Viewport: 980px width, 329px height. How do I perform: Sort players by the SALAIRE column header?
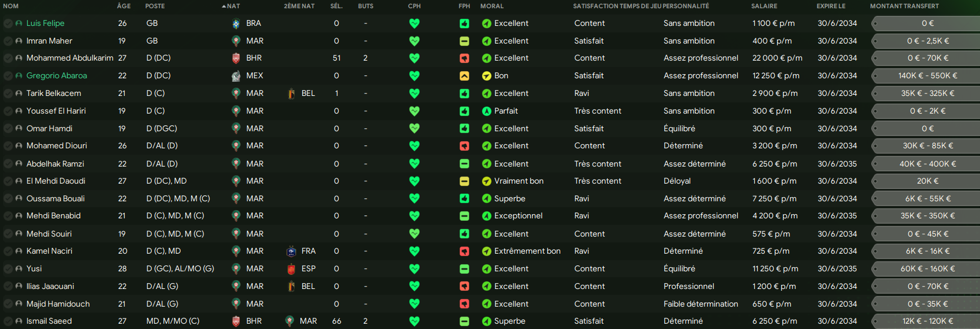764,6
